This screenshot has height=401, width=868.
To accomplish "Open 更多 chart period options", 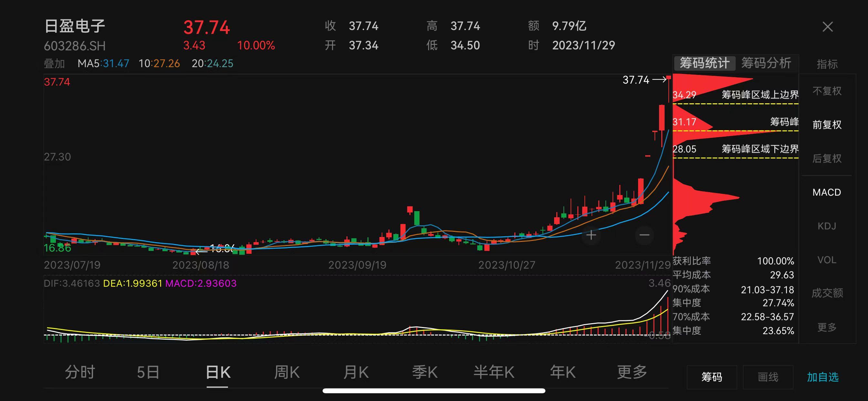I will (x=632, y=372).
